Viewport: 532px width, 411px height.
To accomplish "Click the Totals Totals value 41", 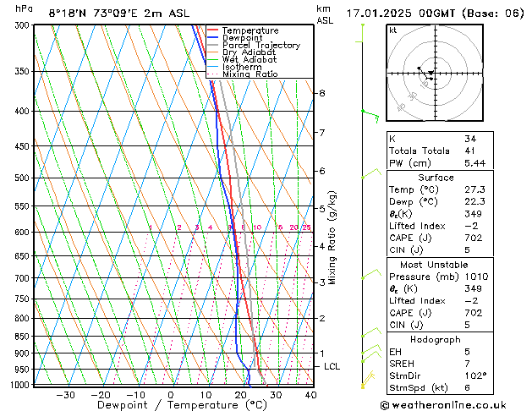I will pos(469,151).
